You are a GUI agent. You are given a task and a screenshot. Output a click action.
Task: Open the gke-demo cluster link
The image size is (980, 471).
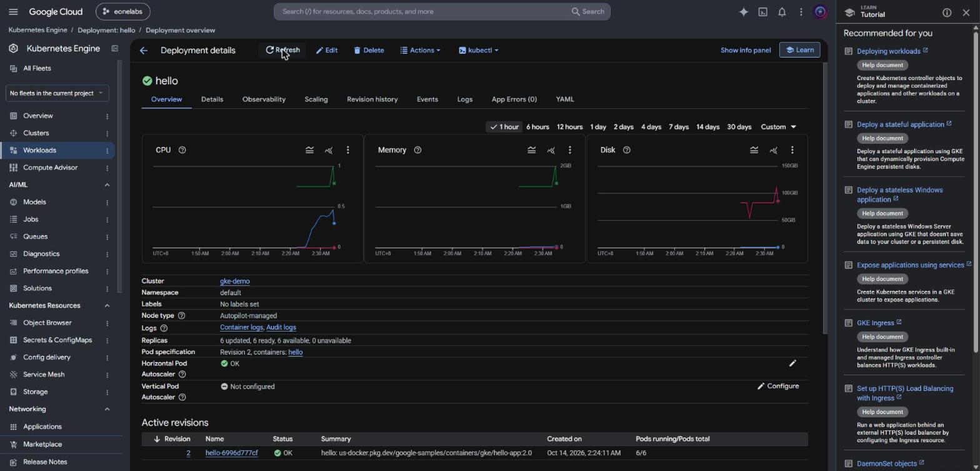[x=235, y=281]
